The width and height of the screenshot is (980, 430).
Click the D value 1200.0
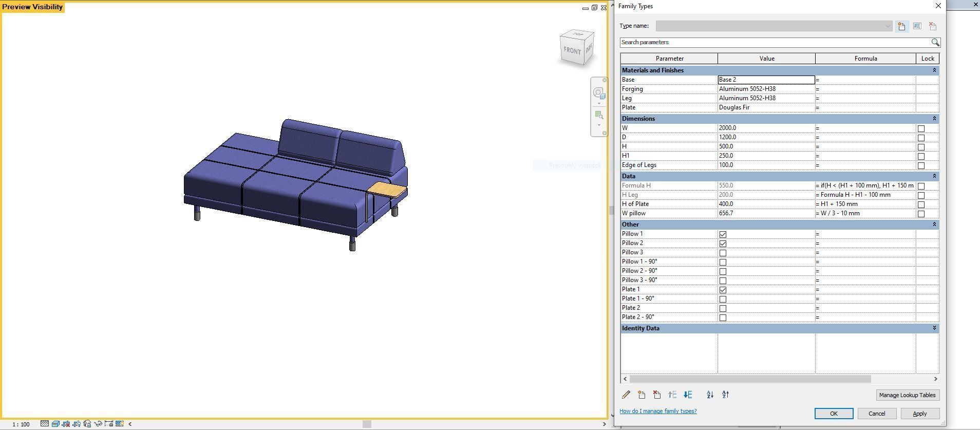(766, 137)
